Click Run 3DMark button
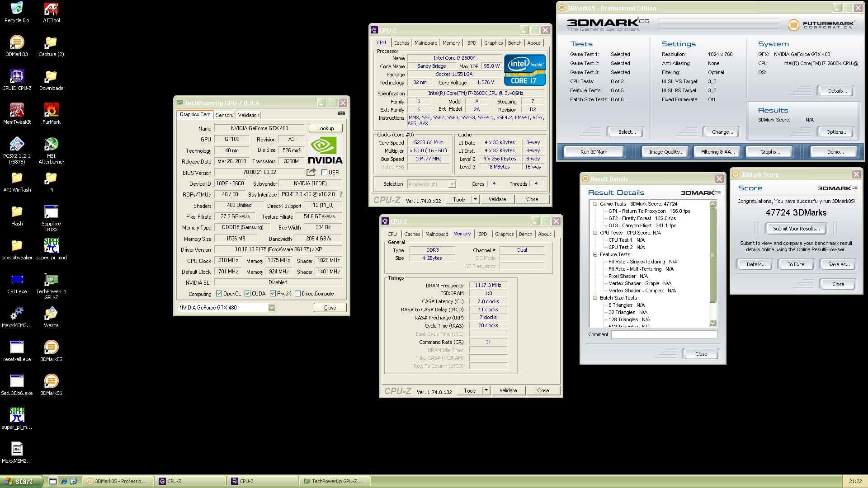The width and height of the screenshot is (868, 488). click(x=594, y=152)
